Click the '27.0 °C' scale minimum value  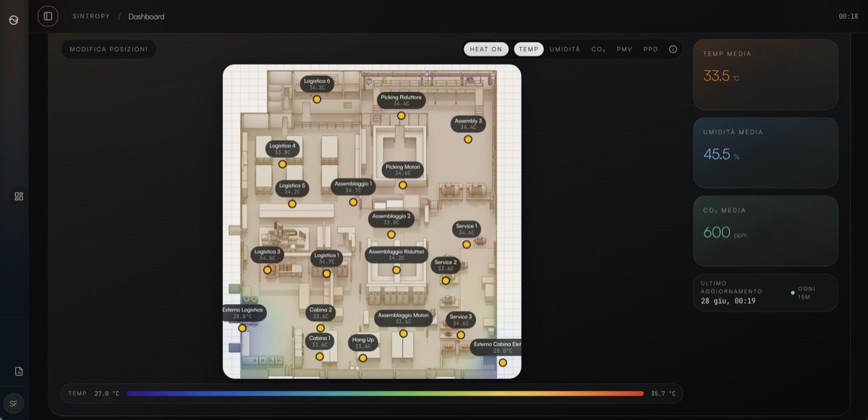click(106, 394)
